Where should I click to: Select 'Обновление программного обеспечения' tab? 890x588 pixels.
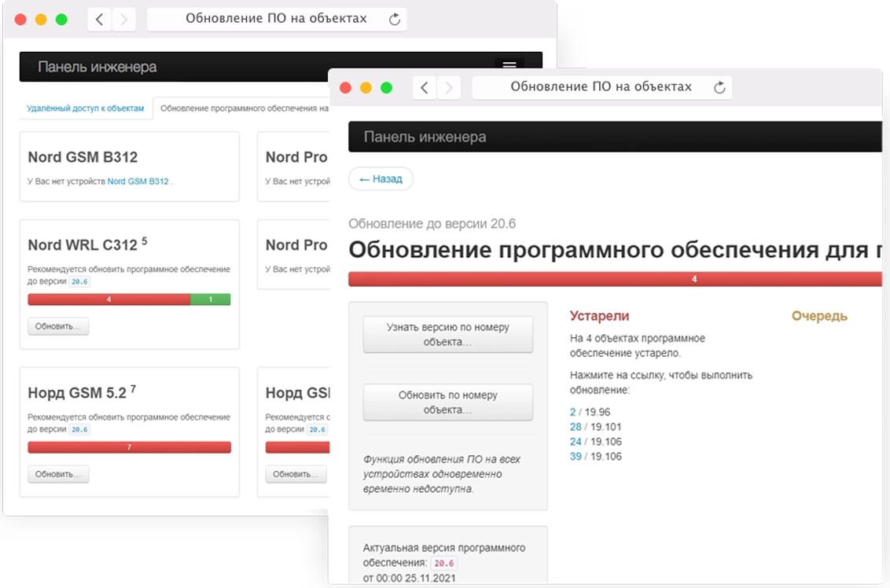244,108
